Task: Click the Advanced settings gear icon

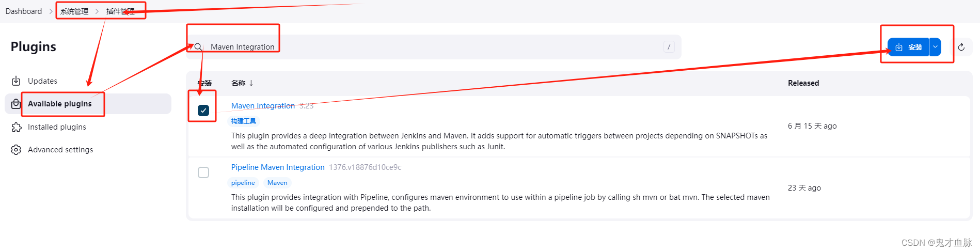Action: 16,150
